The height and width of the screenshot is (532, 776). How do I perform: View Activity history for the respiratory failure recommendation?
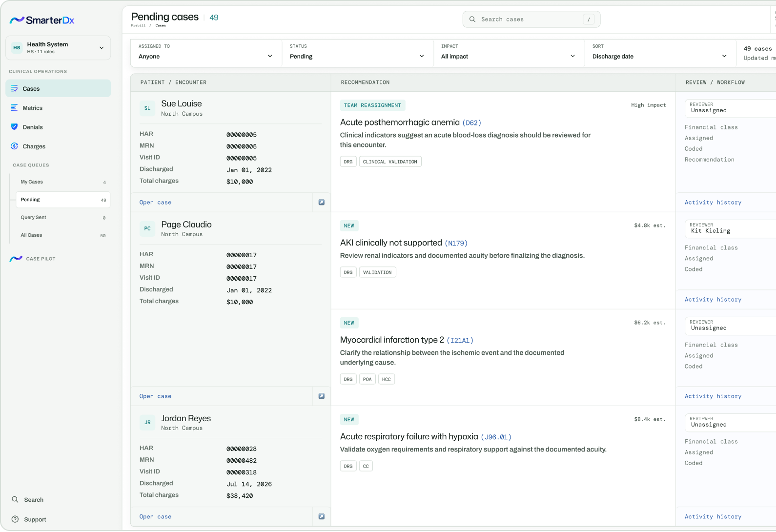tap(713, 516)
